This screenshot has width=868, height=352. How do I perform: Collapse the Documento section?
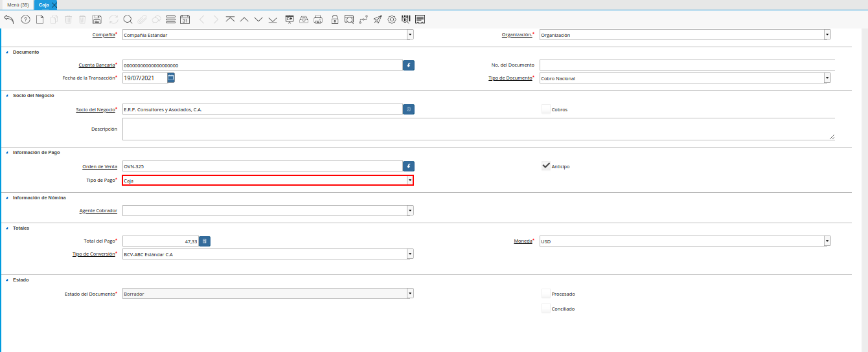(x=7, y=52)
